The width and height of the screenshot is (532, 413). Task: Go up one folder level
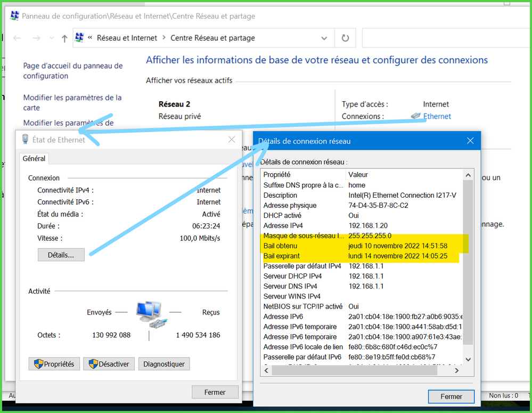coord(64,38)
